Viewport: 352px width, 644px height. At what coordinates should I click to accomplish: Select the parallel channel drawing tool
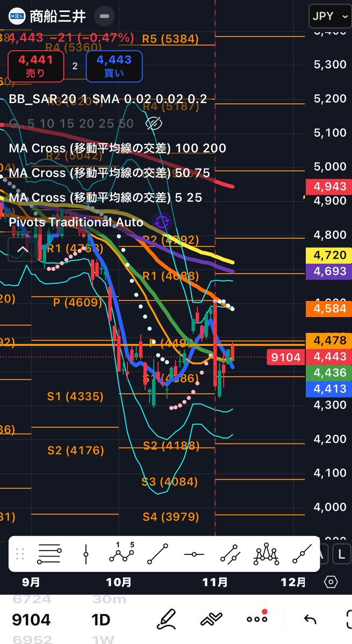[229, 554]
